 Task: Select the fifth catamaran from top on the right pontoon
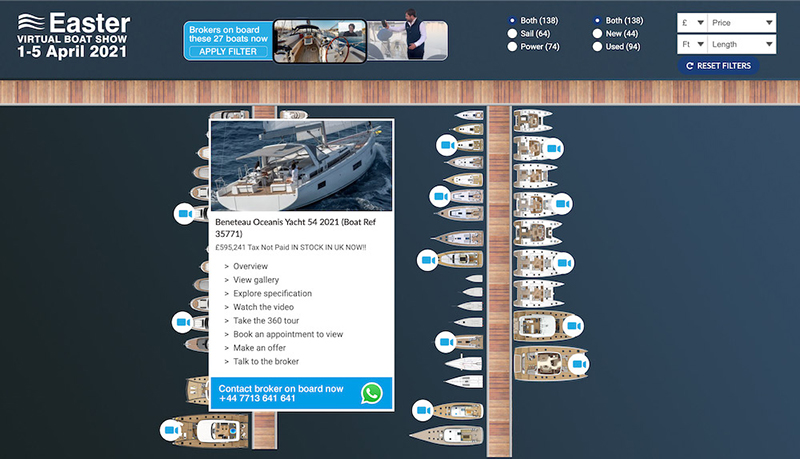click(536, 233)
